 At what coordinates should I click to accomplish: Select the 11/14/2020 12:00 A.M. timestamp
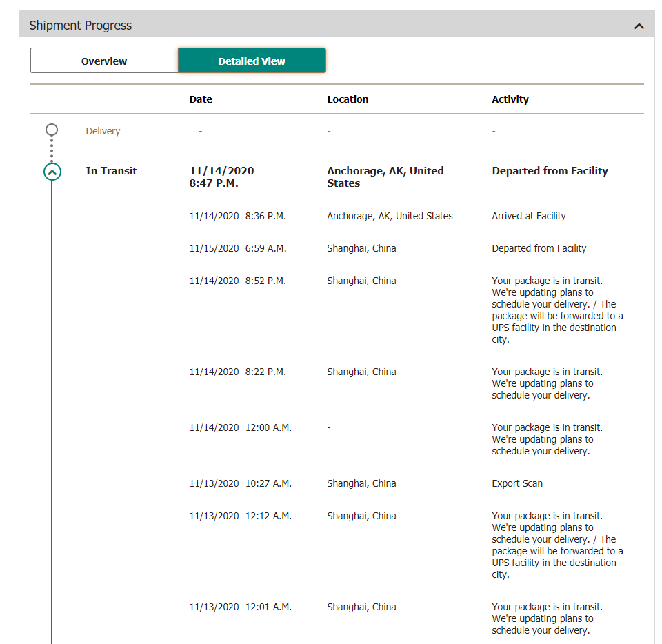coord(240,427)
